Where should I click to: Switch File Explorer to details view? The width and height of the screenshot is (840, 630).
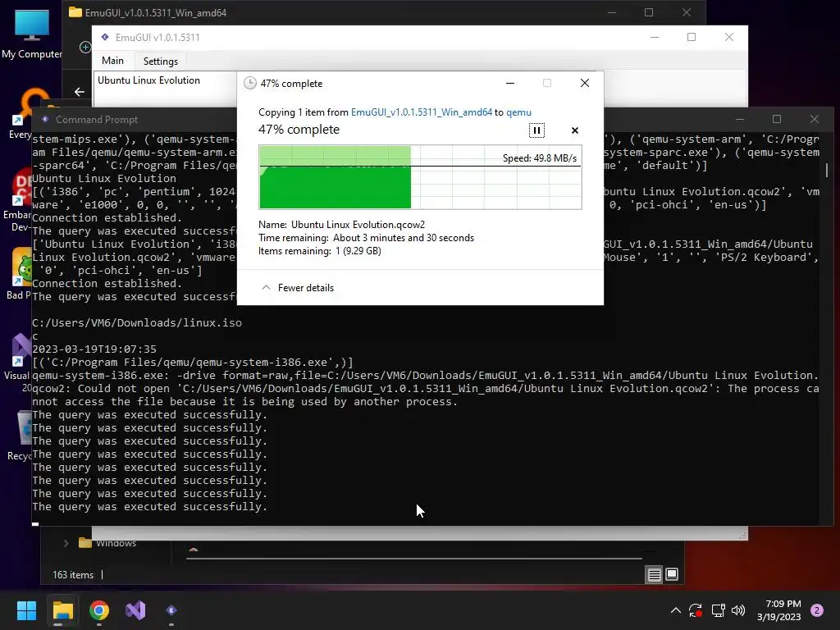pyautogui.click(x=654, y=575)
